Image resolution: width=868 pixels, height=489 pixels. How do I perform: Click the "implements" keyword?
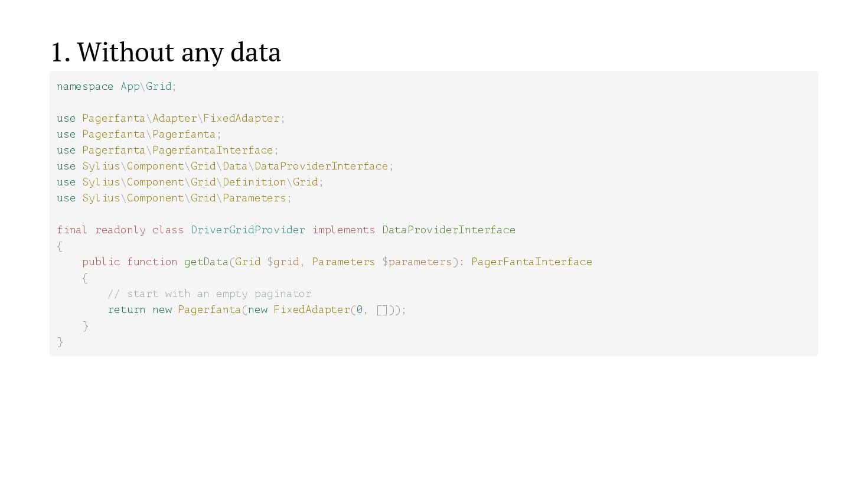click(344, 230)
